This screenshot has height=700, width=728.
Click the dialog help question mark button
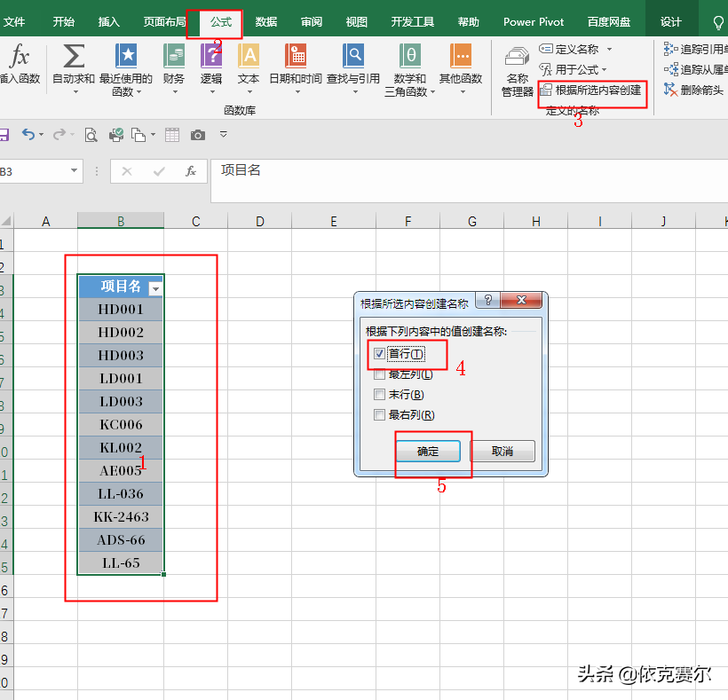(x=488, y=300)
